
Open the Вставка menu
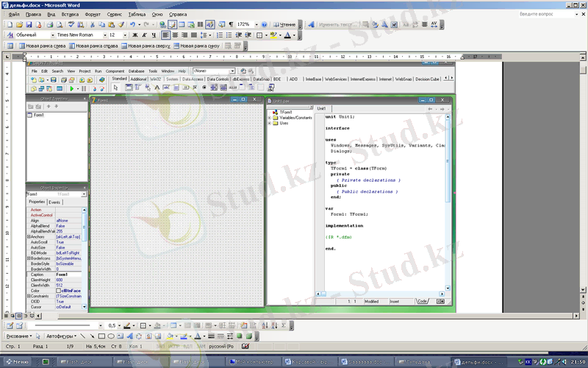(x=71, y=14)
